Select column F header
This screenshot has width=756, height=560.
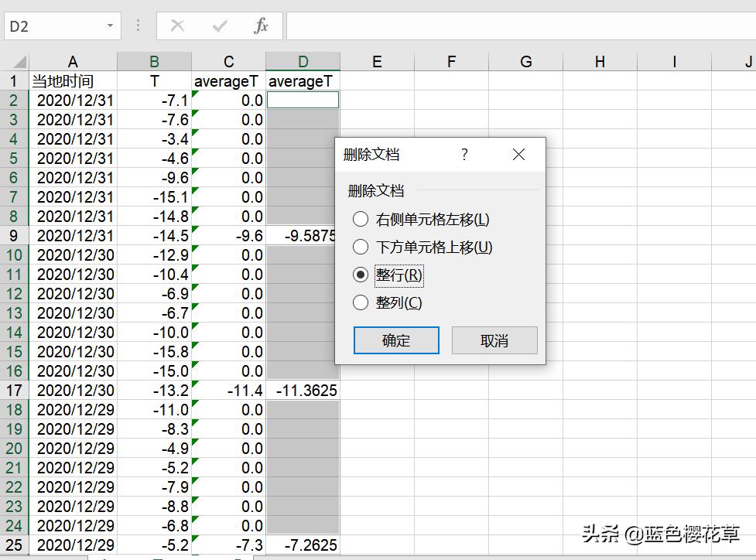pyautogui.click(x=451, y=62)
